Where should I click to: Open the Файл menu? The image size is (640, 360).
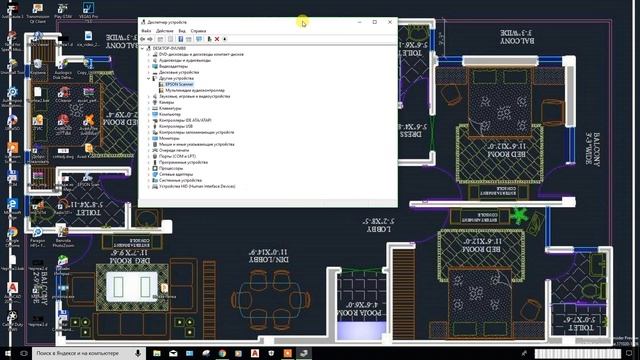[x=146, y=31]
